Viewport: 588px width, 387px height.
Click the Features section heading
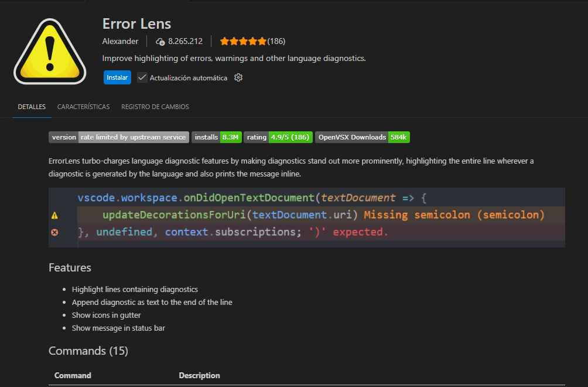pos(70,267)
